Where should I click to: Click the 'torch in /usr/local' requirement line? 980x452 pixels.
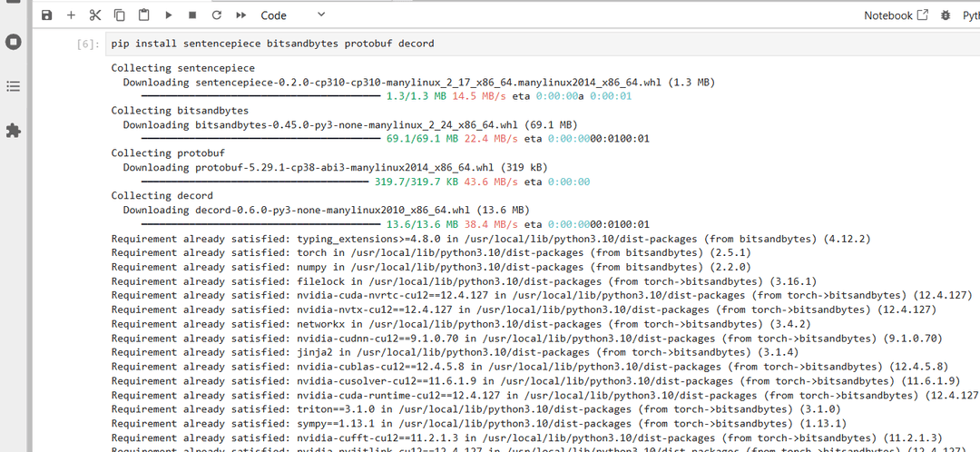tap(431, 252)
